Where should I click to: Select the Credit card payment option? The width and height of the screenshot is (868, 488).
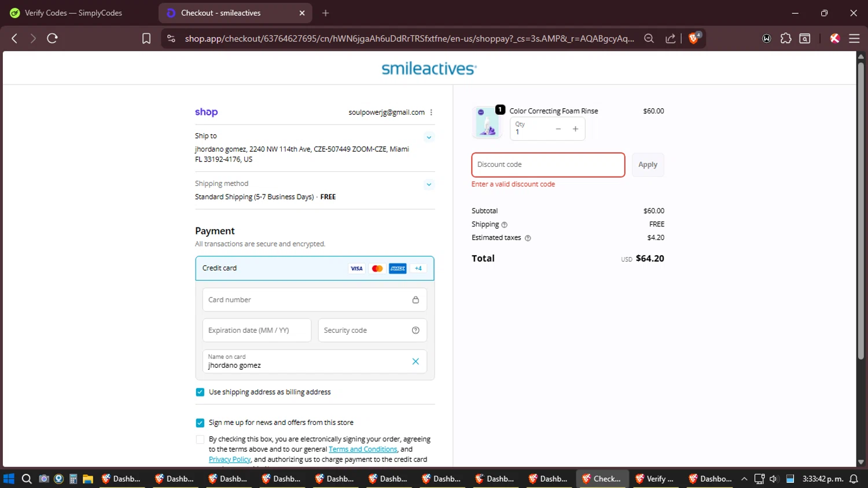(x=315, y=268)
